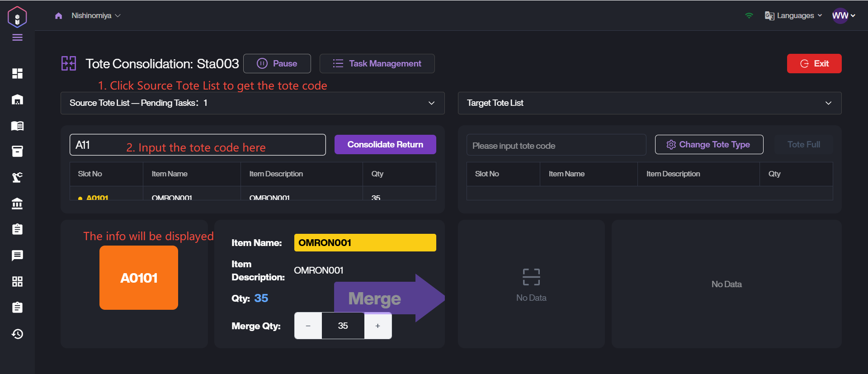
Task: Open the warehouse icon in sidebar
Action: [17, 99]
